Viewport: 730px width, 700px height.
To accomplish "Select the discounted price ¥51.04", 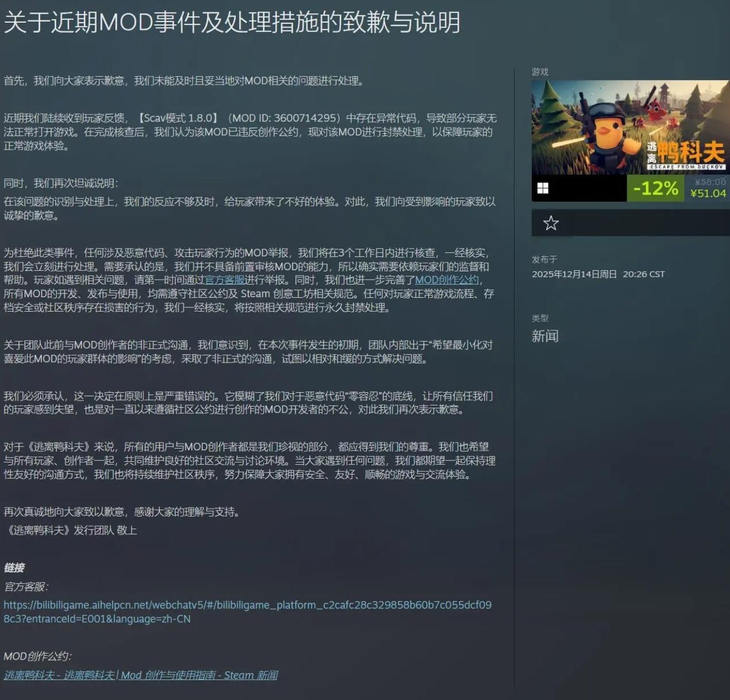I will (708, 193).
